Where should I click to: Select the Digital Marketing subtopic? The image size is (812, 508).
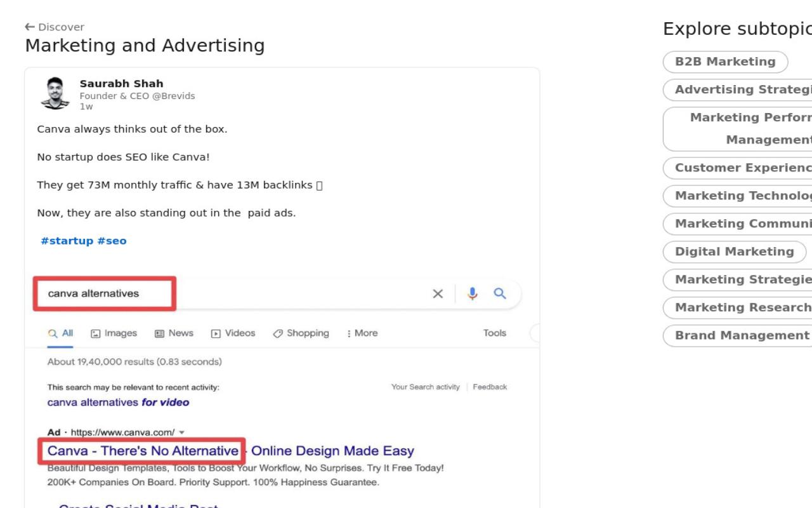click(735, 251)
